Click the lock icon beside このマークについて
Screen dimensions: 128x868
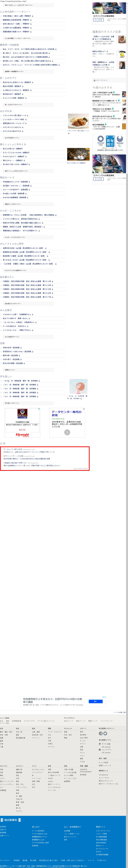click(94, 80)
